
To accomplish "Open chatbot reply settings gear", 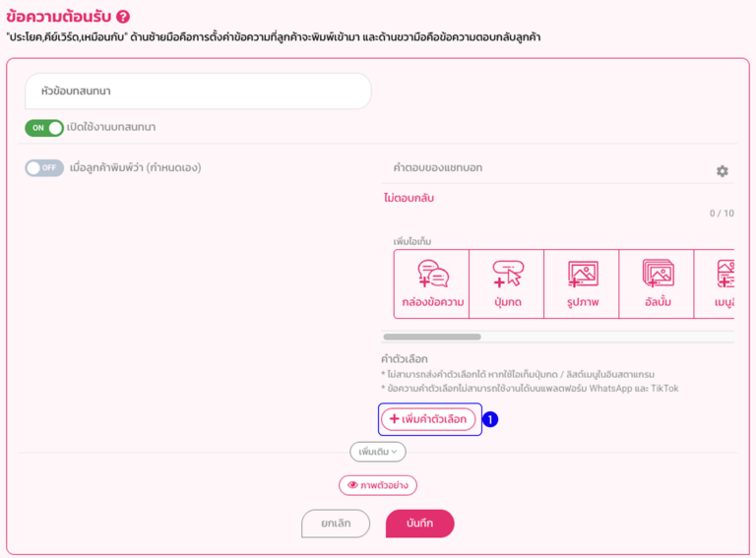I will point(722,171).
